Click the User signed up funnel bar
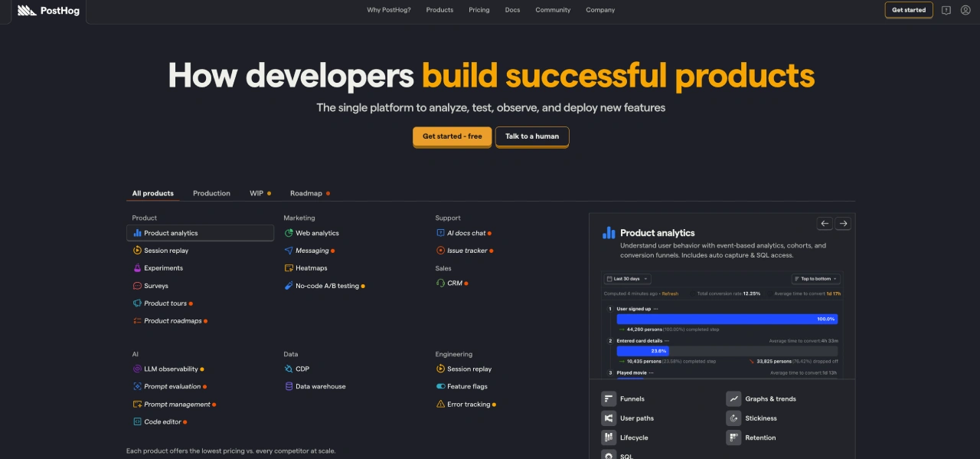980x459 pixels. tap(727, 319)
